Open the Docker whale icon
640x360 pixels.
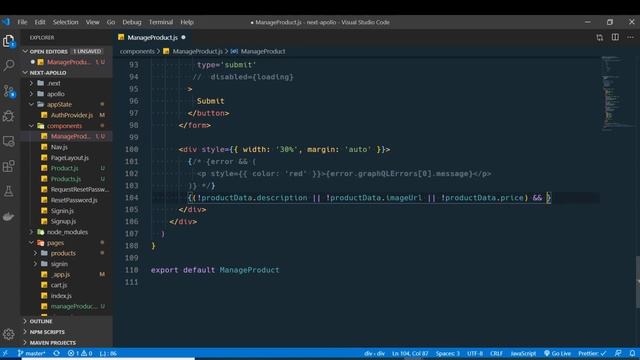click(9, 216)
